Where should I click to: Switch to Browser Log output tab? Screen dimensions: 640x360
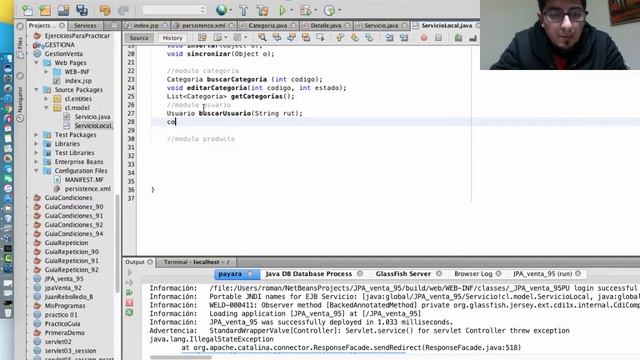pos(473,273)
